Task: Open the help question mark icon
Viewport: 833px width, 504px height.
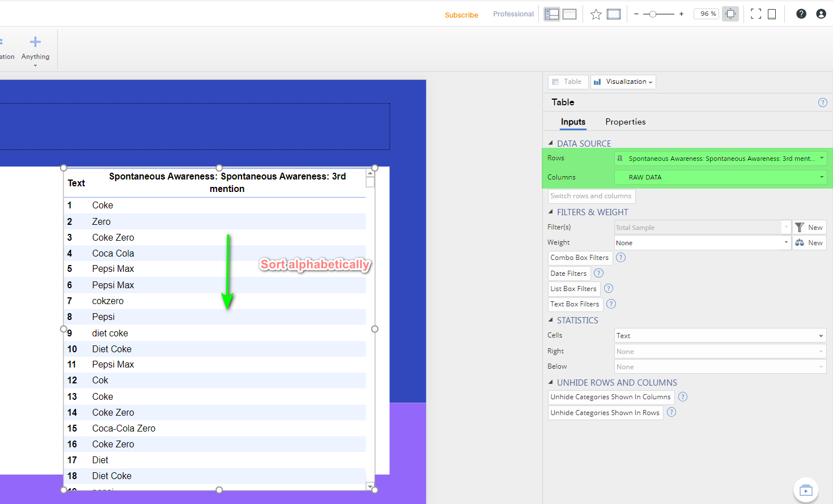Action: coord(801,14)
